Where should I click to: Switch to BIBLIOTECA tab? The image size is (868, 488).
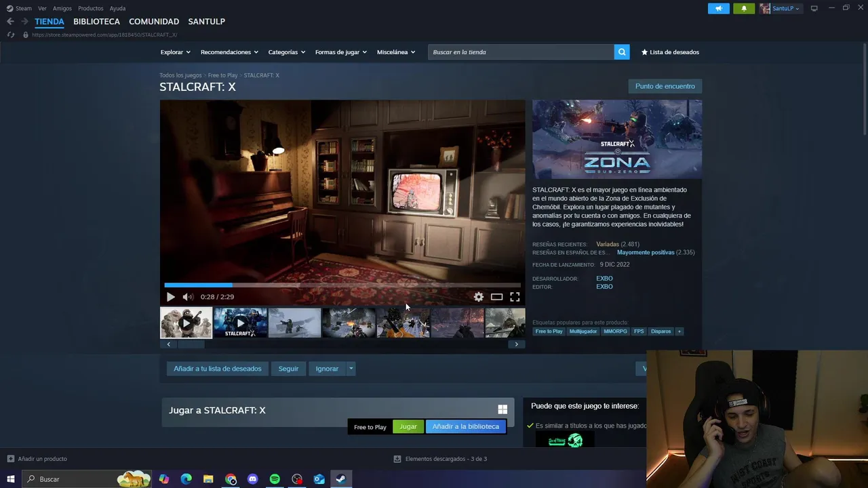(x=96, y=22)
